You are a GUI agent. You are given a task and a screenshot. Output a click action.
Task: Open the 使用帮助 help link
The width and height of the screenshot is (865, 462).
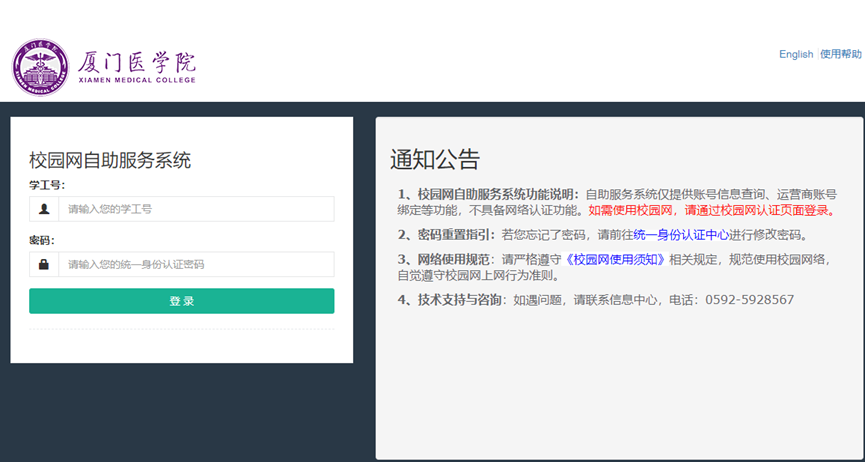click(841, 54)
